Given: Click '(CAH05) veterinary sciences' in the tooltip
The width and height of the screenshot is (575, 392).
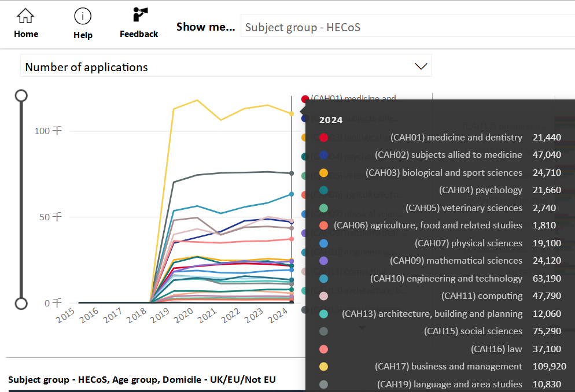Looking at the screenshot, I should point(464,208).
